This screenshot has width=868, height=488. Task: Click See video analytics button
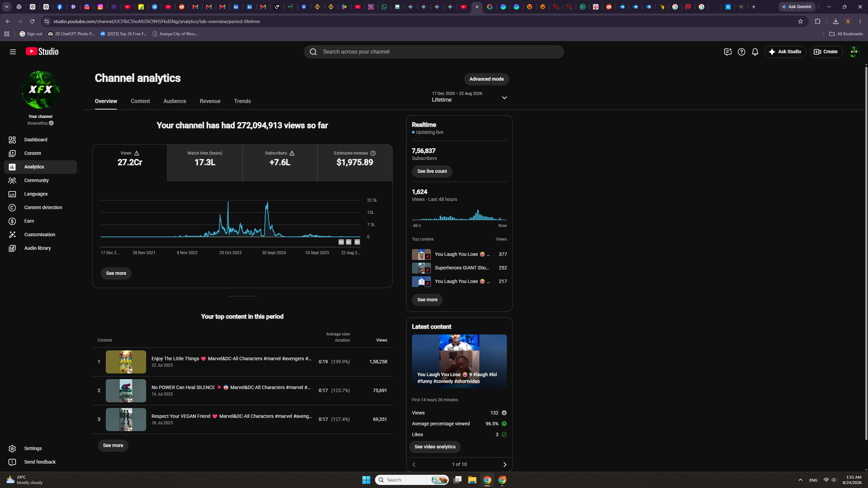(x=435, y=447)
